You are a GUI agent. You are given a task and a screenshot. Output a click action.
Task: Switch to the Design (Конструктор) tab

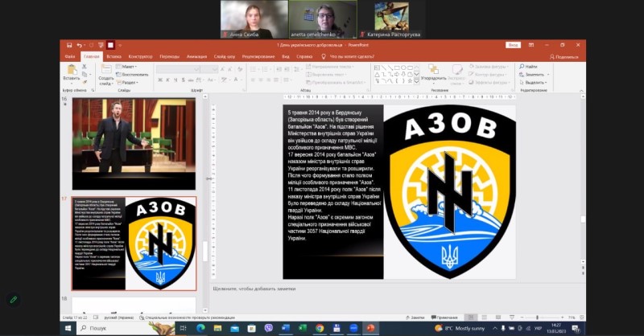pyautogui.click(x=140, y=56)
